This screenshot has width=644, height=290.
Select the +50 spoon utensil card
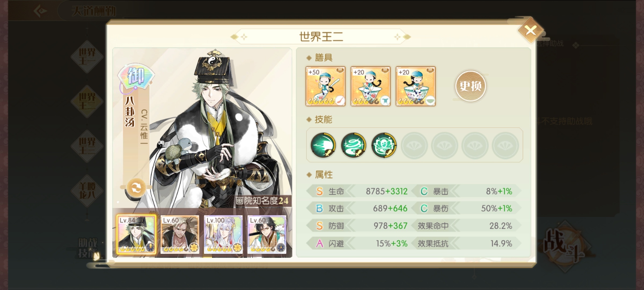coord(325,86)
